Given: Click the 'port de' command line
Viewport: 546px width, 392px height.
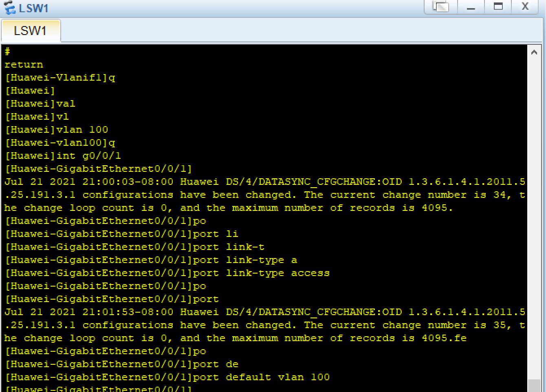Looking at the screenshot, I should (x=121, y=364).
